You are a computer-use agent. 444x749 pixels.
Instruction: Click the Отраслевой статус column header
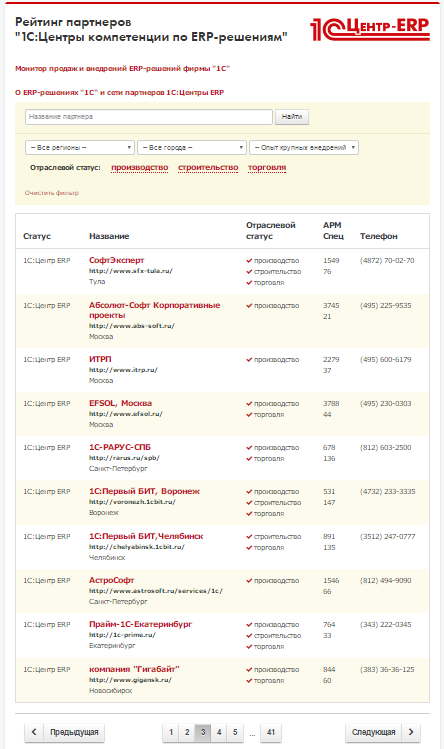click(x=271, y=230)
